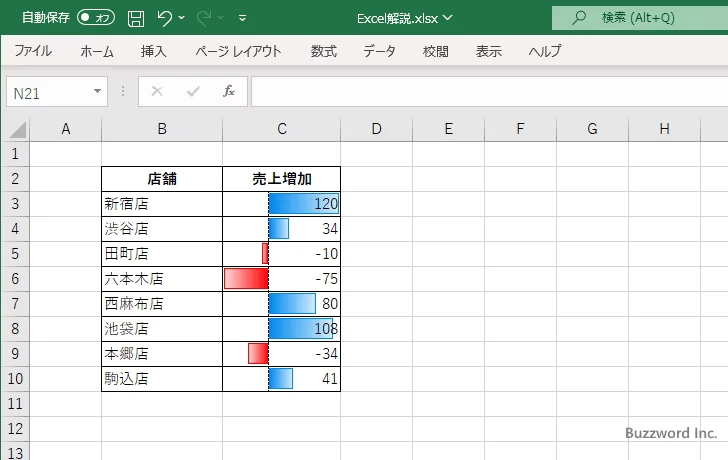The height and width of the screenshot is (460, 728).
Task: Click the formula bar Enter checkmark icon
Action: coord(193,91)
